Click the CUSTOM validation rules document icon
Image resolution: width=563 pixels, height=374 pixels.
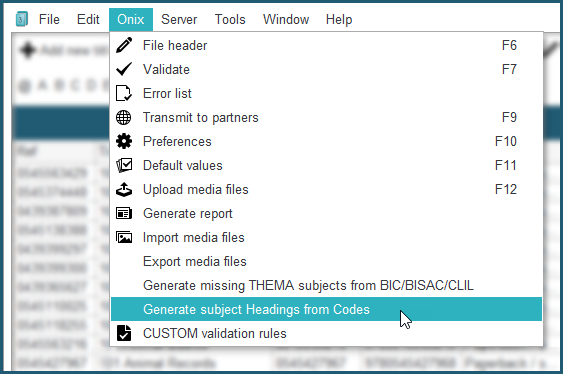click(124, 333)
